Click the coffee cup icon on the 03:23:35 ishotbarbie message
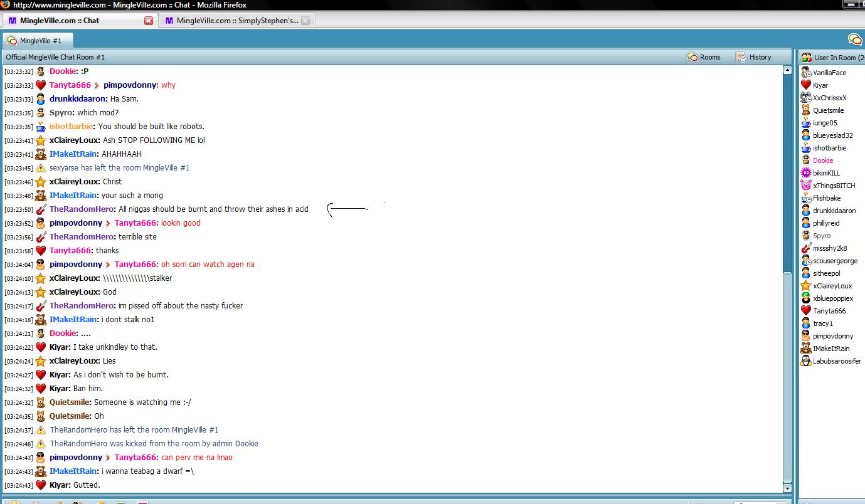865x504 pixels. pyautogui.click(x=41, y=127)
